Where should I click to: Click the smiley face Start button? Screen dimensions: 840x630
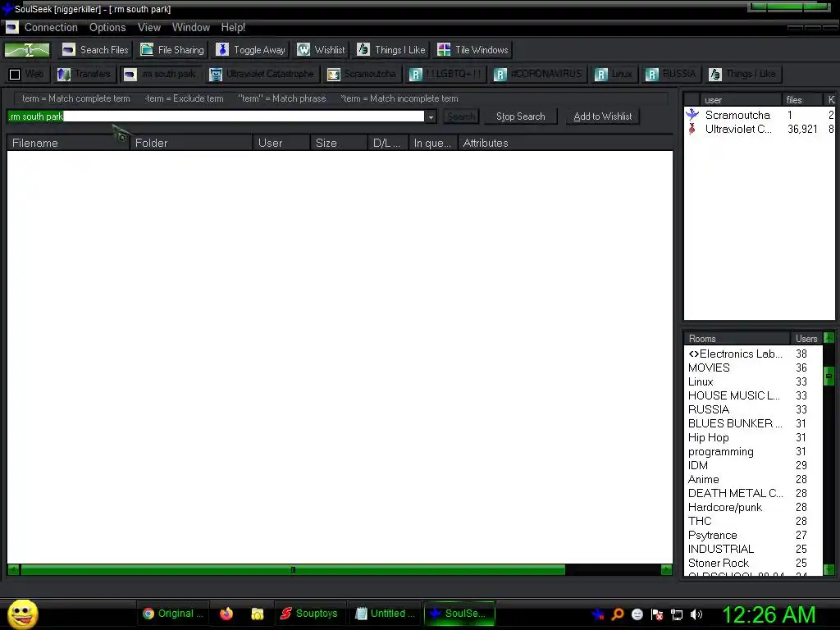[22, 614]
